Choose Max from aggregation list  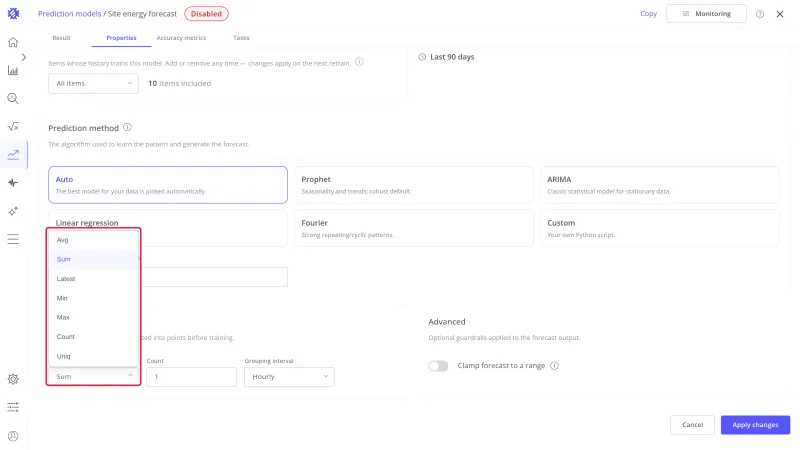click(x=93, y=317)
